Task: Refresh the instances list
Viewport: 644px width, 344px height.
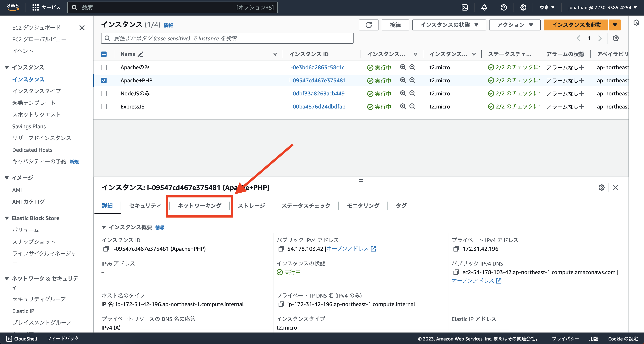Action: [369, 25]
